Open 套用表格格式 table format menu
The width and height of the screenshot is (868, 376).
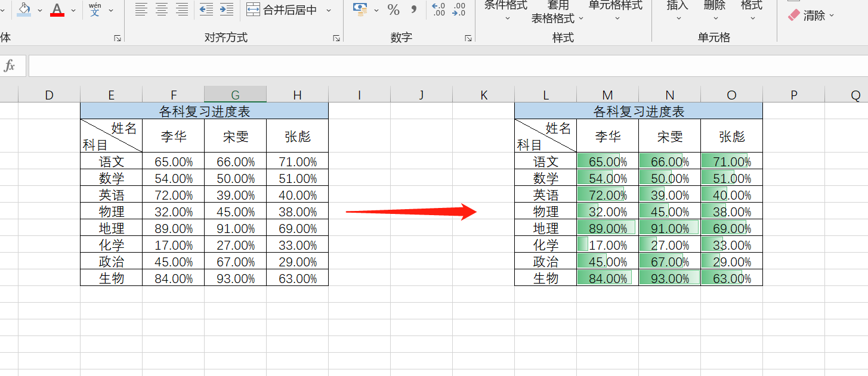click(558, 12)
